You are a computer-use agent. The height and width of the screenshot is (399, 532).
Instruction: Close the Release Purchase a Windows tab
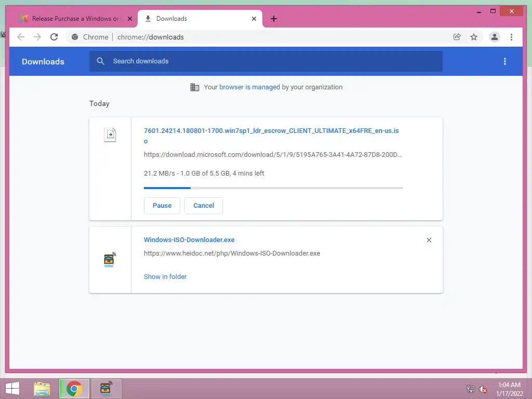pyautogui.click(x=129, y=19)
